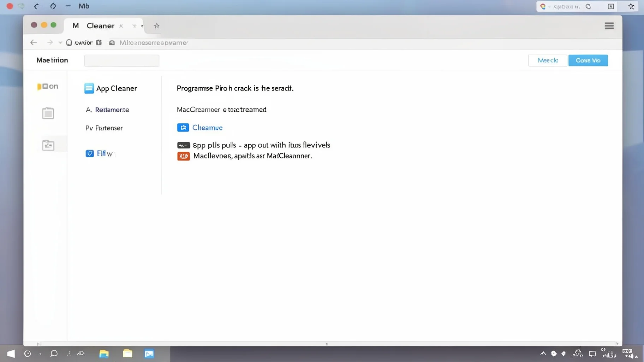Select the yellow 'on' sidebar icon
The width and height of the screenshot is (644, 362).
coord(48,87)
